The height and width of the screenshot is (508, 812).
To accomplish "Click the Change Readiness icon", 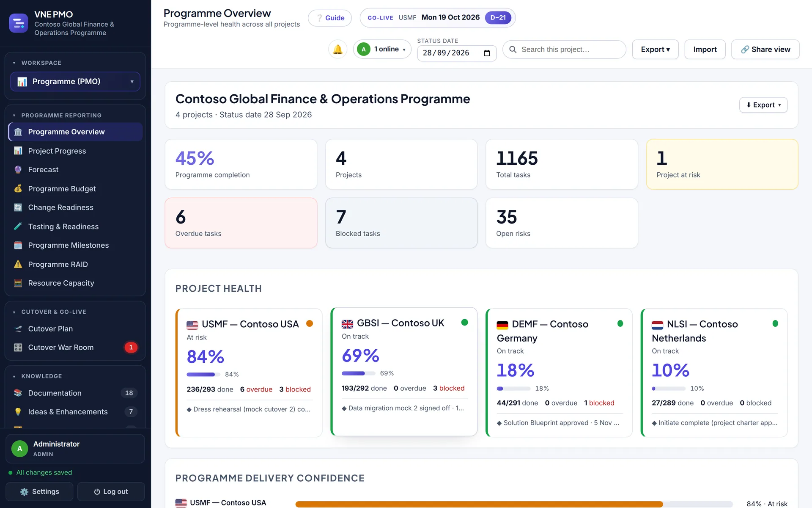I will pos(18,207).
